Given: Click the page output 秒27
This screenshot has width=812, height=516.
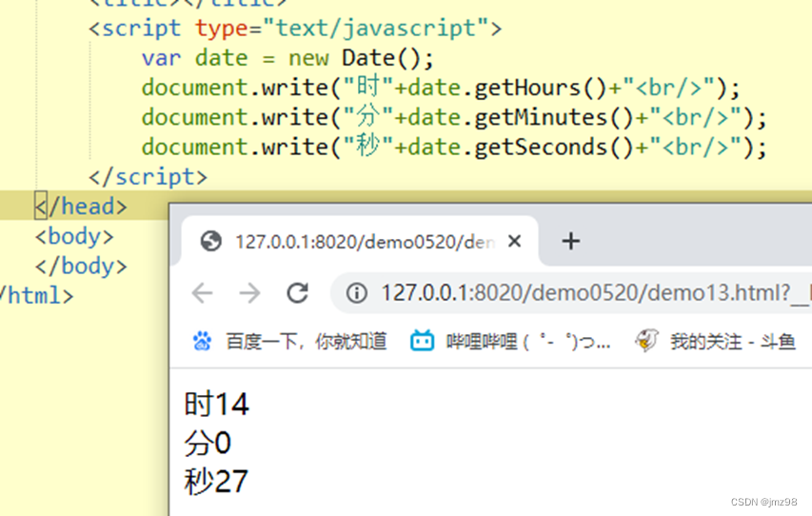Looking at the screenshot, I should pyautogui.click(x=216, y=482).
